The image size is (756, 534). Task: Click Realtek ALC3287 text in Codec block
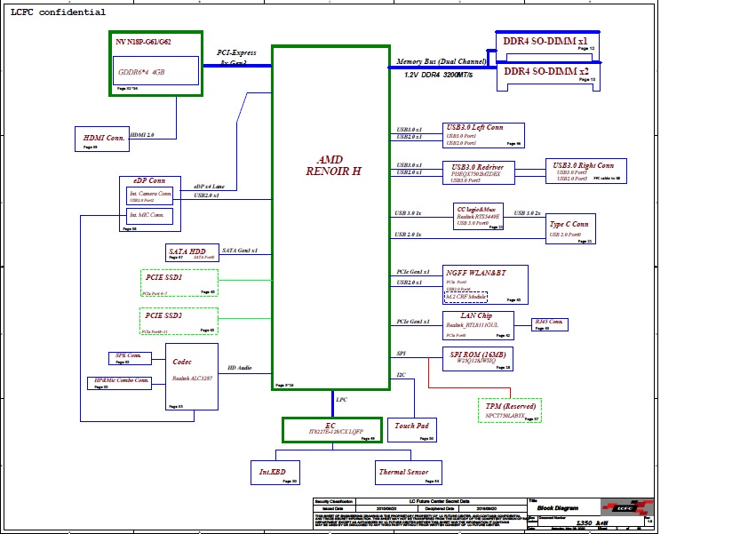(192, 379)
